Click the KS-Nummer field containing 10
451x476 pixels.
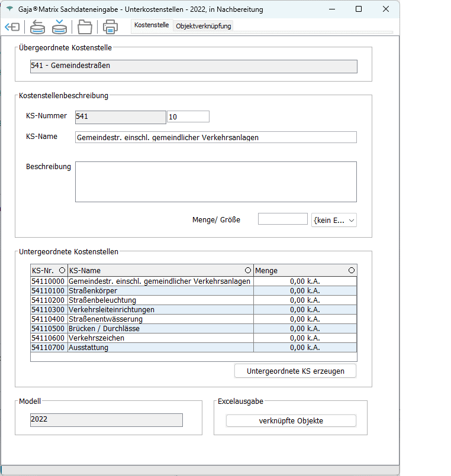coord(188,117)
